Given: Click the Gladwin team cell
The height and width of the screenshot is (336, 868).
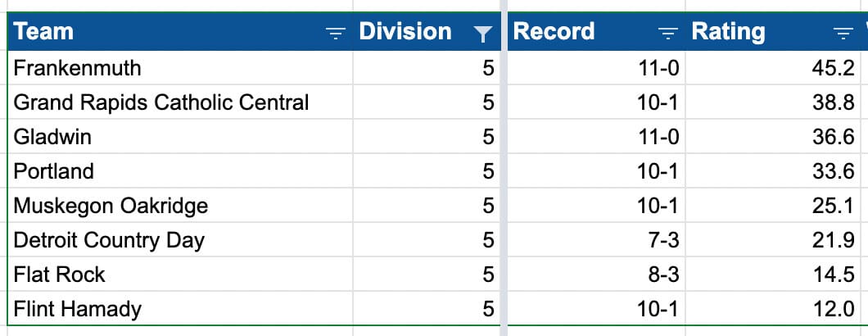Looking at the screenshot, I should click(180, 136).
